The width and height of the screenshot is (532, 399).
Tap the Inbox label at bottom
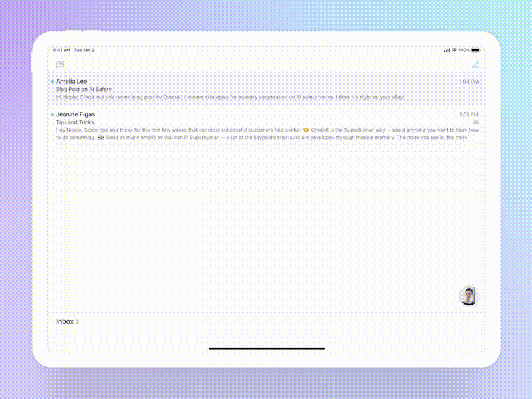pyautogui.click(x=65, y=321)
